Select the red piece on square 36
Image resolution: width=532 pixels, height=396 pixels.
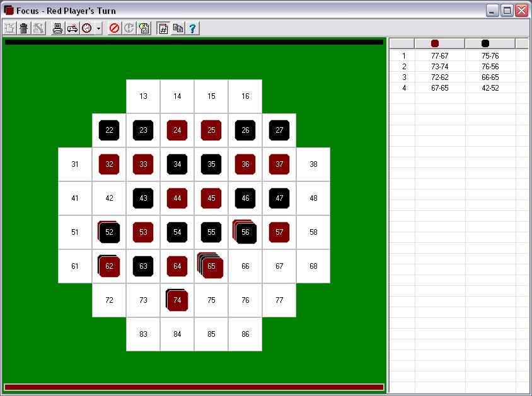245,164
